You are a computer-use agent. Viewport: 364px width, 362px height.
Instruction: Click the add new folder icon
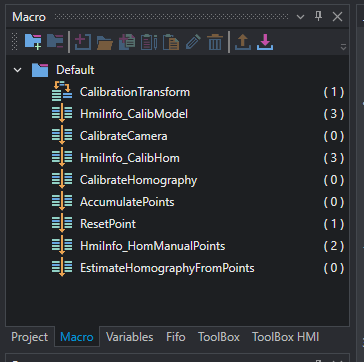coord(33,42)
